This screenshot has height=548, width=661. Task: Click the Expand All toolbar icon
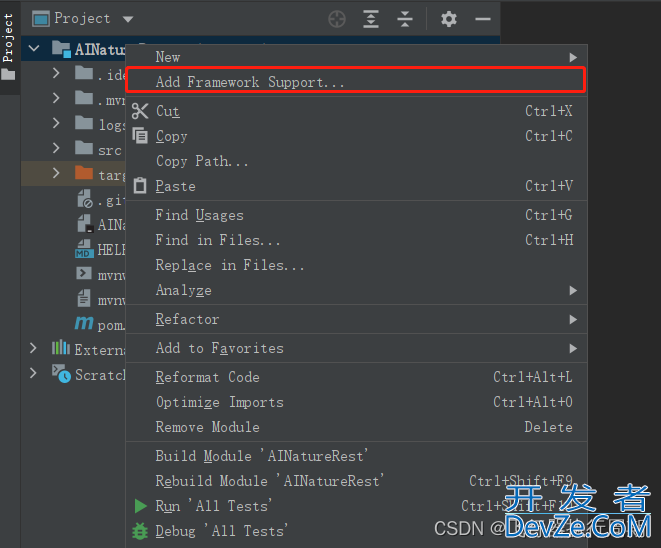click(x=371, y=19)
